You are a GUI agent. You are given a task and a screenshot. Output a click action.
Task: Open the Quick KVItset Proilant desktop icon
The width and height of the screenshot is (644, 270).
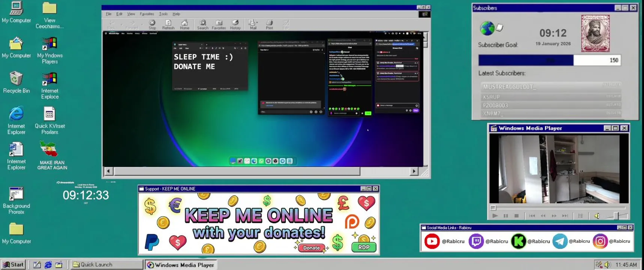tap(49, 121)
